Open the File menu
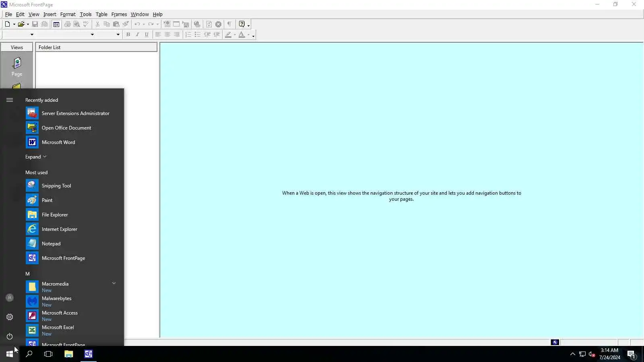The image size is (644, 362). 8,14
